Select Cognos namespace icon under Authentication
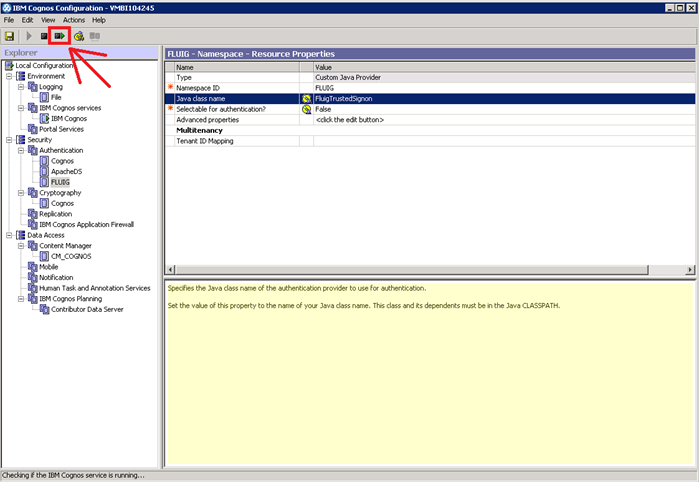Viewport: 699px width, 482px height. 44,161
